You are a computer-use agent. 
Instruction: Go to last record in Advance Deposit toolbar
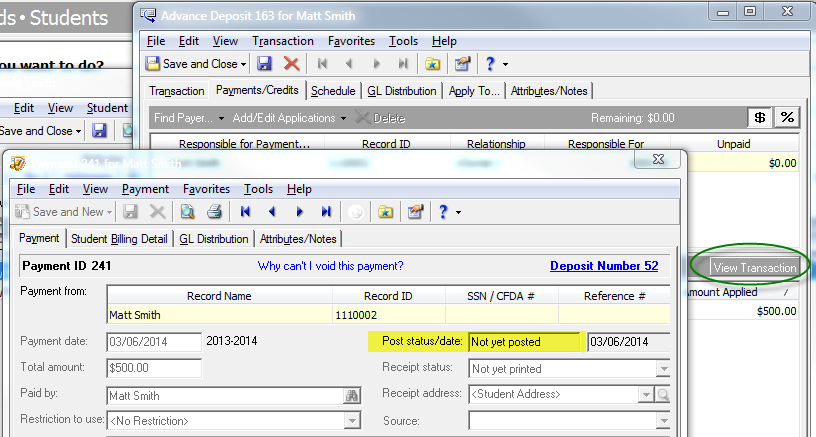(403, 64)
